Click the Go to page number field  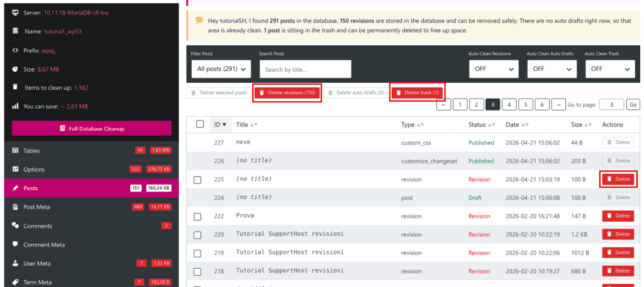pyautogui.click(x=611, y=104)
